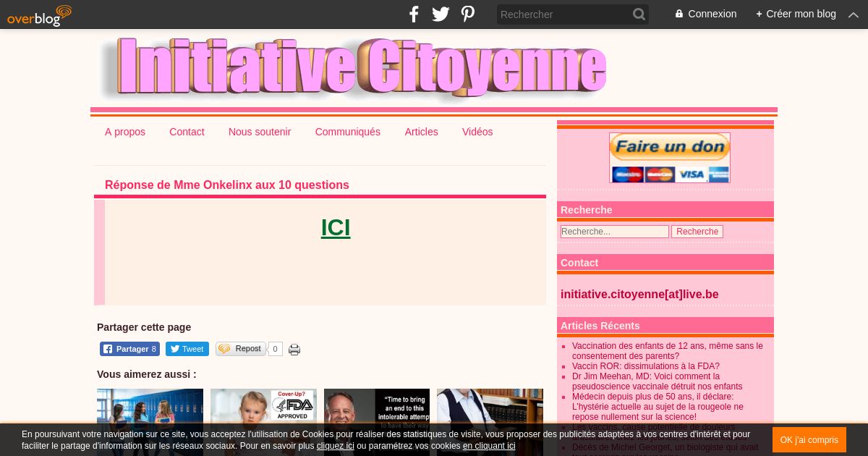Image resolution: width=868 pixels, height=456 pixels.
Task: Open the Contact menu item
Action: 187,132
